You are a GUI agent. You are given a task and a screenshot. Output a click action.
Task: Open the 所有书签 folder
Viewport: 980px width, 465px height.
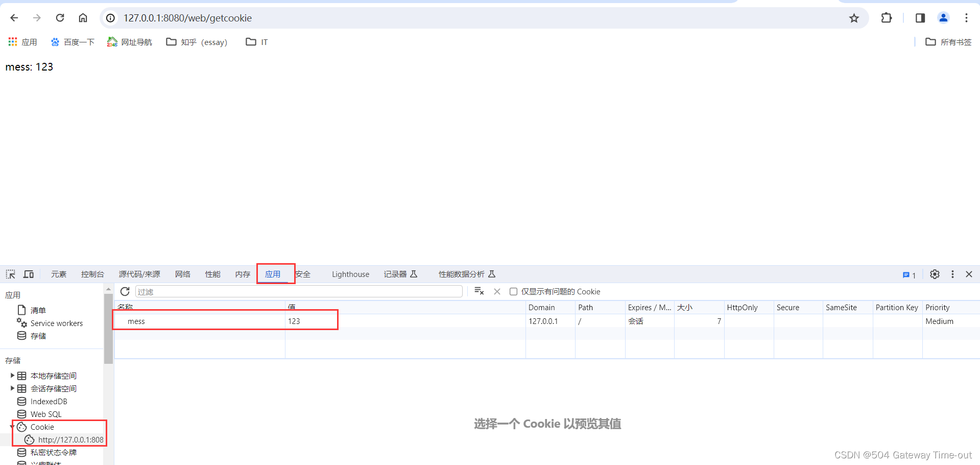948,42
